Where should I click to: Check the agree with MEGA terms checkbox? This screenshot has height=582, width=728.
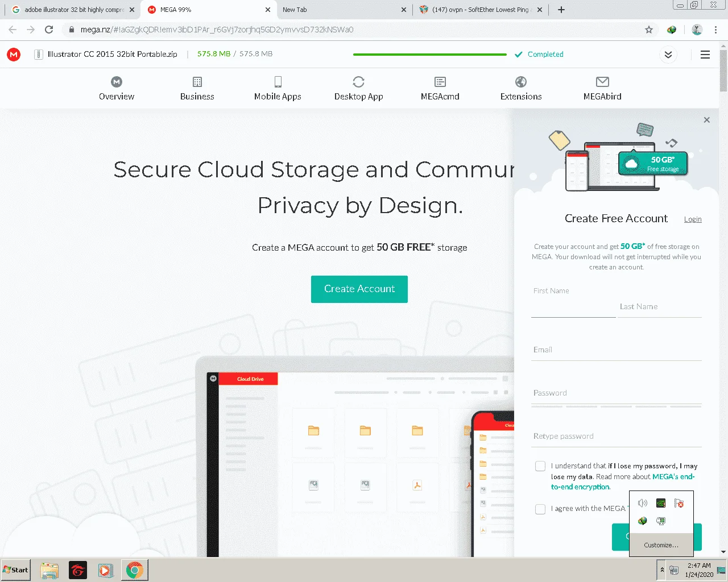[540, 509]
